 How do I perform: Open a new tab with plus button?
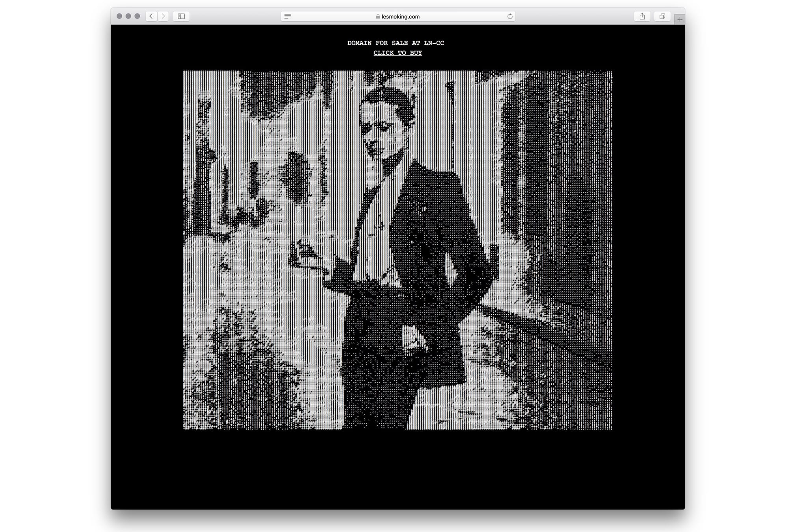click(680, 19)
